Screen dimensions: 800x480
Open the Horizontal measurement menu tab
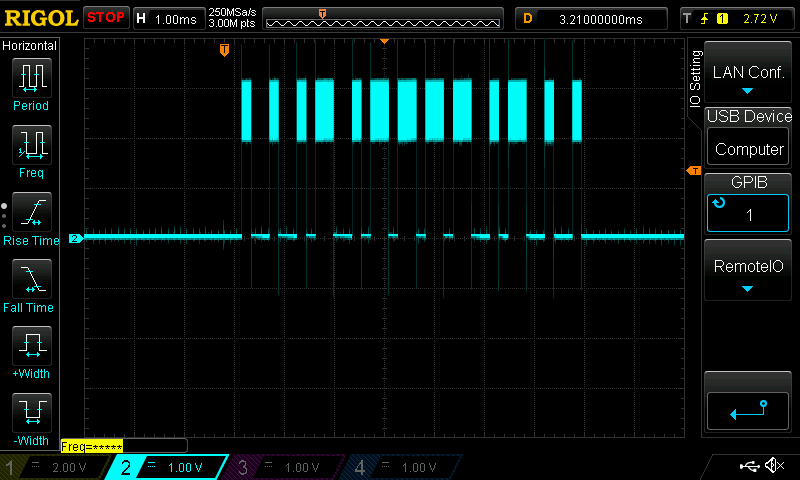pyautogui.click(x=30, y=46)
